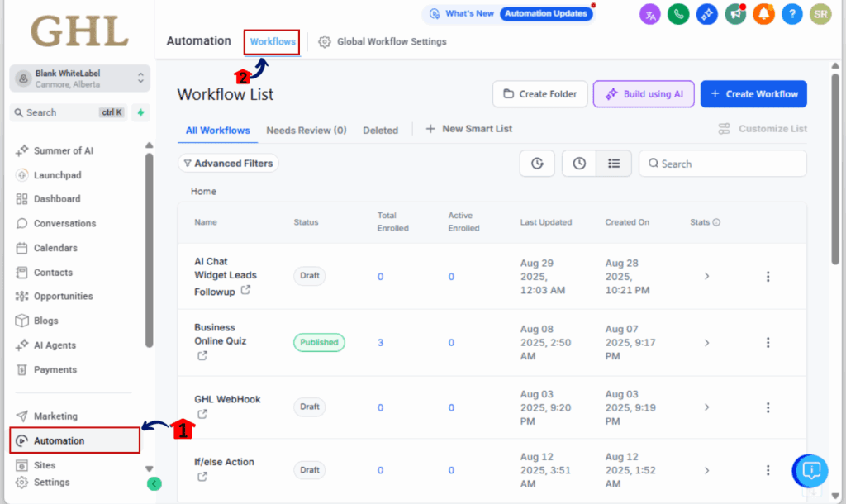
Task: Expand stats for AI Chat Widget Leads Followup
Action: pos(707,276)
